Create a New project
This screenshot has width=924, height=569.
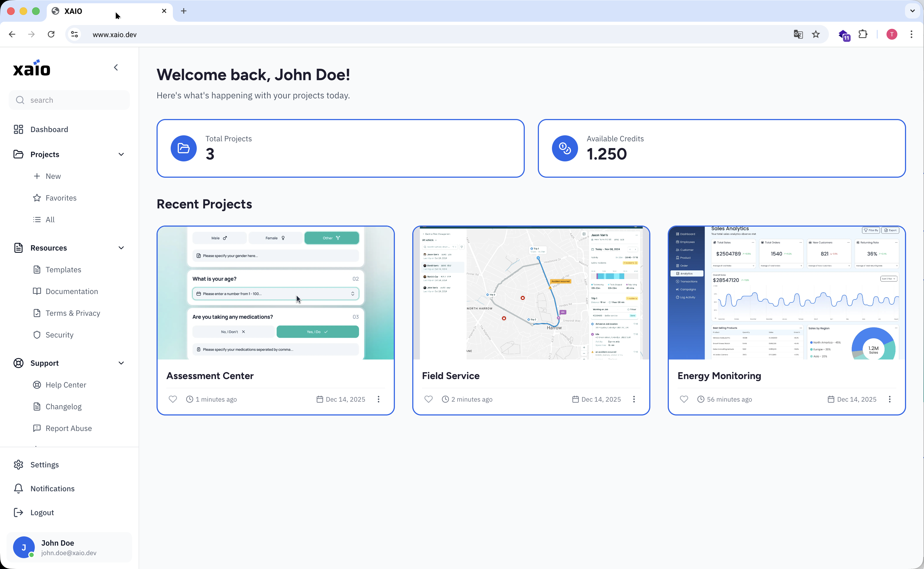53,176
